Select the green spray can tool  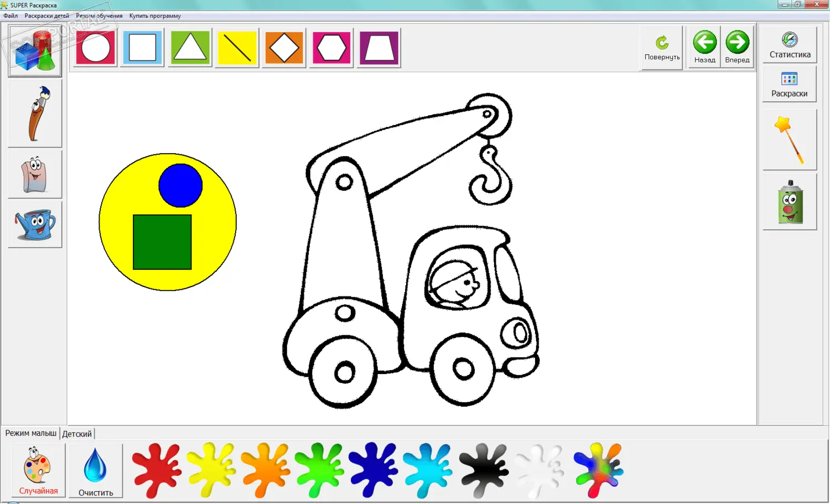click(x=790, y=202)
